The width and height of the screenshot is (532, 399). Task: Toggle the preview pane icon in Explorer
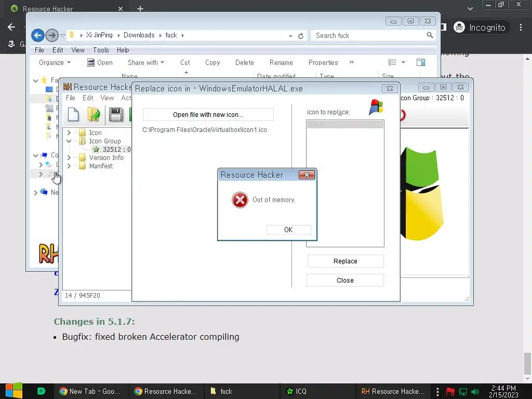pos(421,62)
